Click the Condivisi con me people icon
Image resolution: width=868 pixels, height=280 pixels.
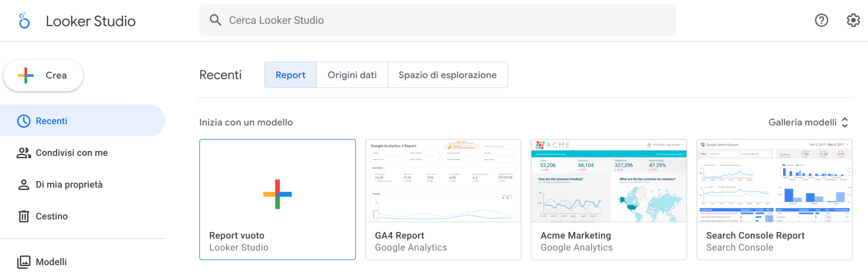[x=24, y=153]
